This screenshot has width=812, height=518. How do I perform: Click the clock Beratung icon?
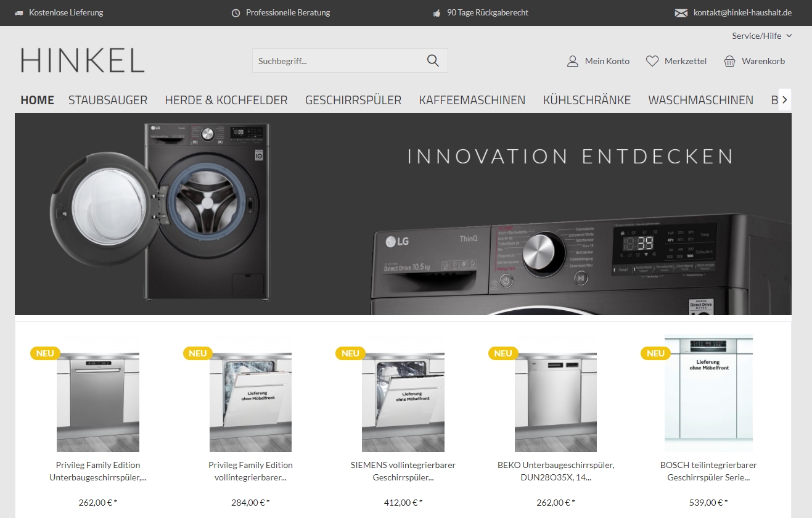[x=236, y=13]
